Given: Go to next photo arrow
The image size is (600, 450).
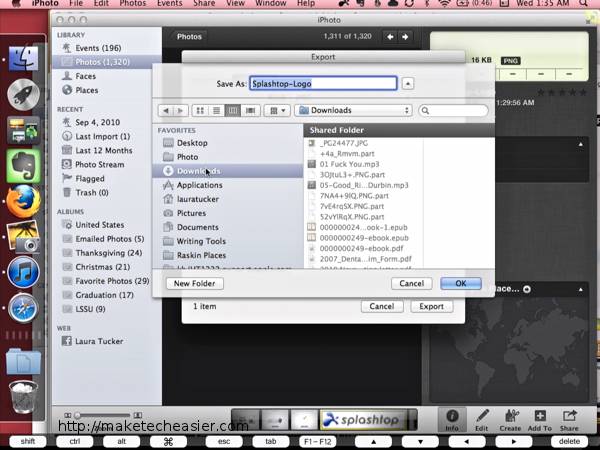Looking at the screenshot, I should [x=405, y=37].
